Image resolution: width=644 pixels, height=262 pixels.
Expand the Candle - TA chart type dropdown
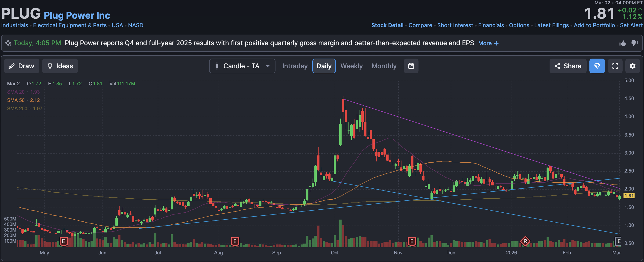[242, 66]
